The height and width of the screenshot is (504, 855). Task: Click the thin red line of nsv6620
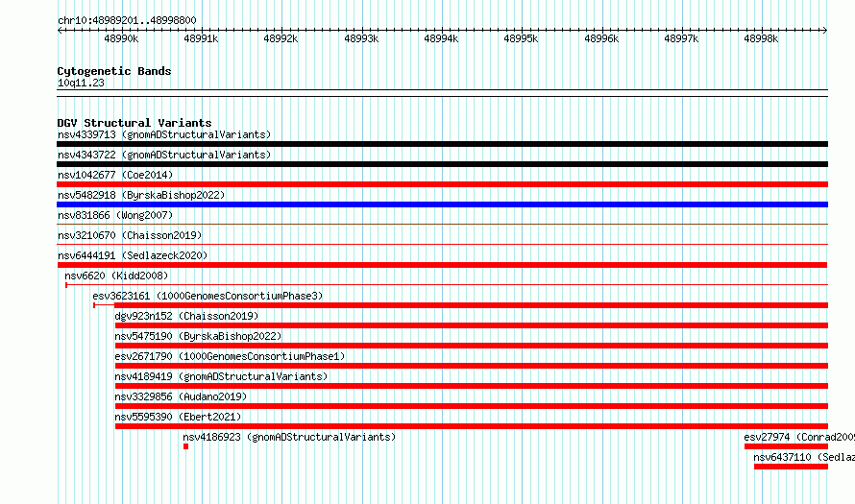point(447,285)
